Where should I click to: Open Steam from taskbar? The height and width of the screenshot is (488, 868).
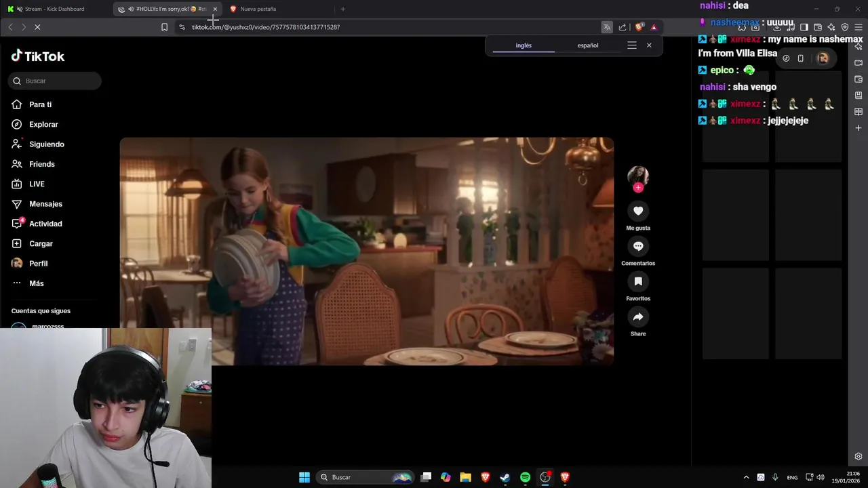point(505,477)
